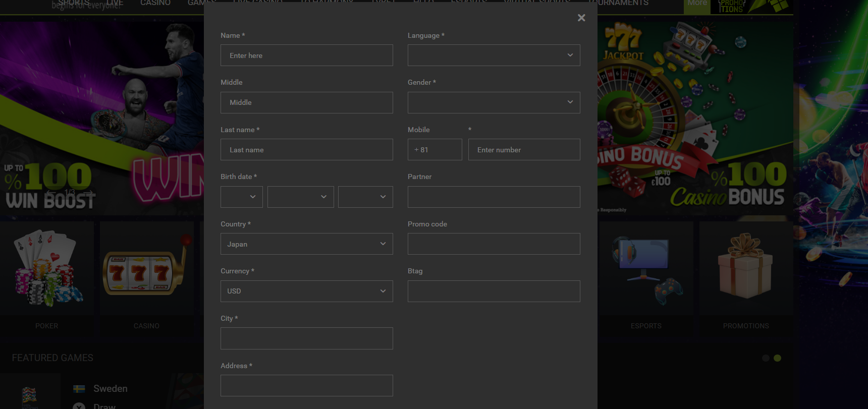The image size is (868, 409).
Task: Click the Enter number mobile field
Action: pos(524,150)
